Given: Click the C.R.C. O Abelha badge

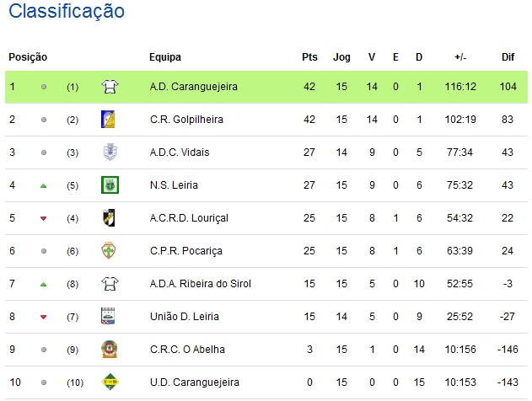Looking at the screenshot, I should [109, 349].
